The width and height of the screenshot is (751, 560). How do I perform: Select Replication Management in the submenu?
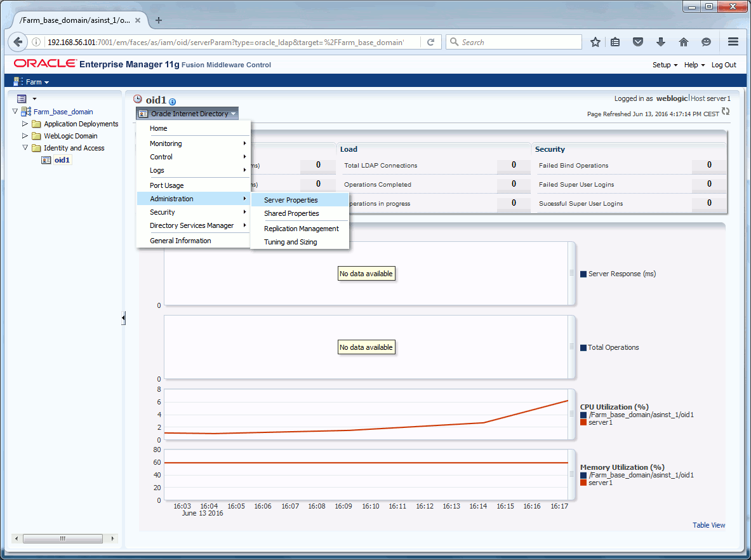point(300,229)
